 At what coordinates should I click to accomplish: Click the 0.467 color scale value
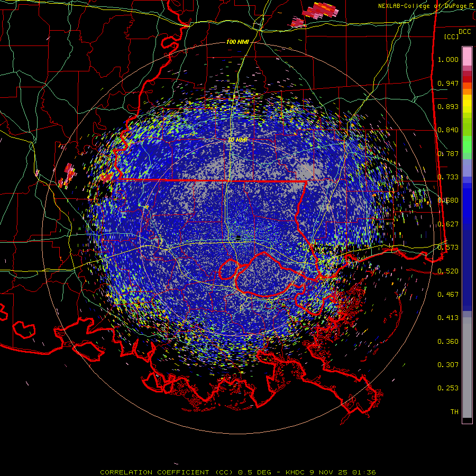pos(448,295)
